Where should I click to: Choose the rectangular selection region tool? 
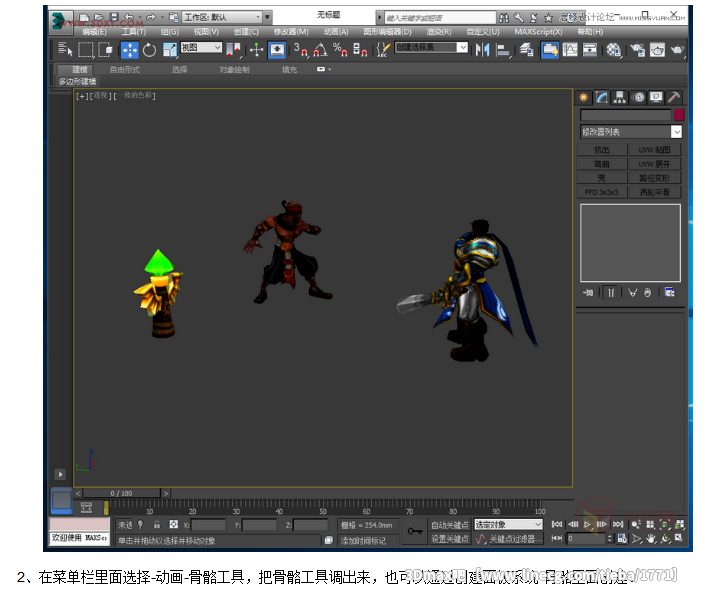(86, 49)
